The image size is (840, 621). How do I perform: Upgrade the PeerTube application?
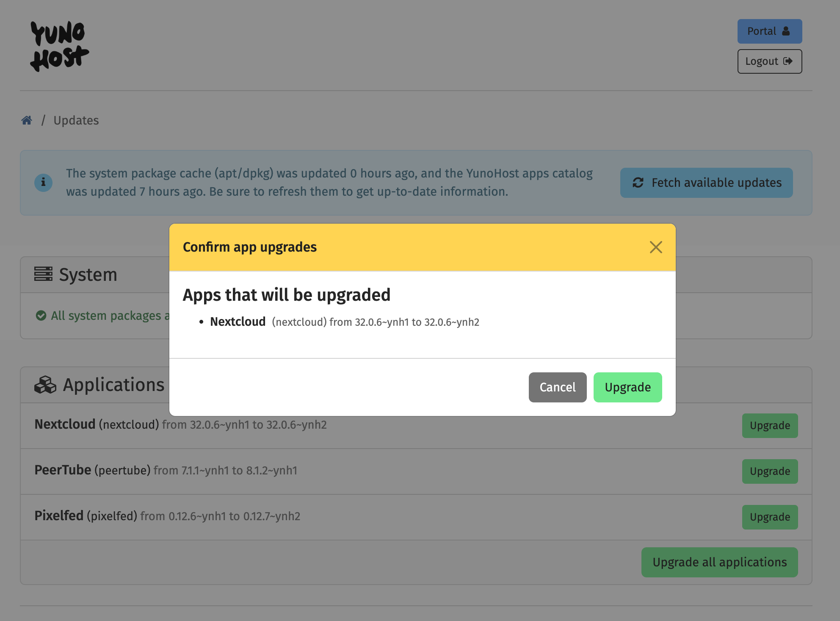[x=770, y=471]
